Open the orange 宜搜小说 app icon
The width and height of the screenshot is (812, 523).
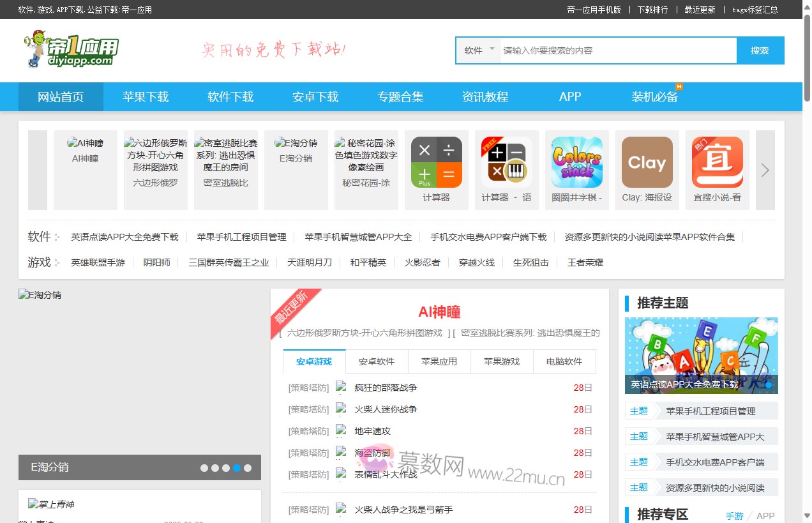[x=717, y=162]
